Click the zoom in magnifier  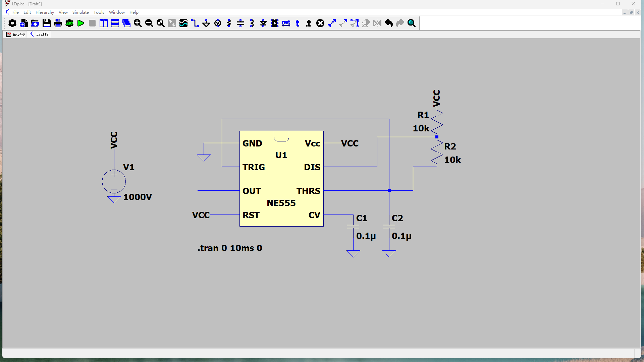(x=138, y=23)
